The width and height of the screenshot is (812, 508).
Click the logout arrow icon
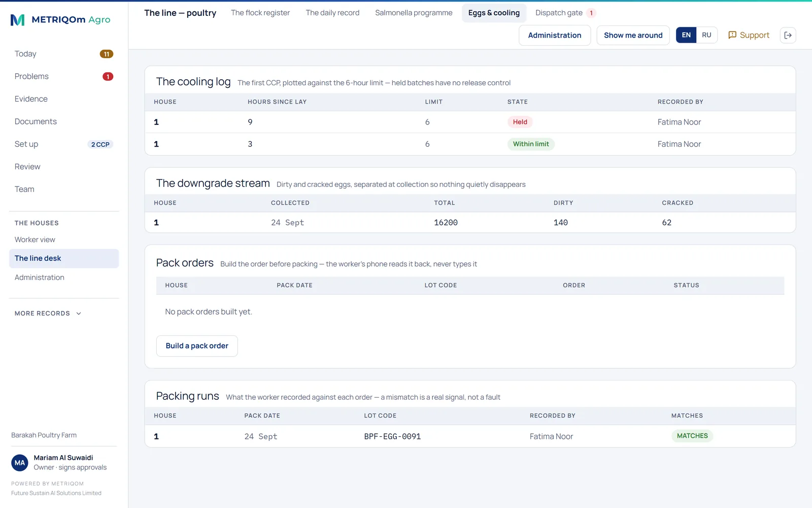pos(788,35)
